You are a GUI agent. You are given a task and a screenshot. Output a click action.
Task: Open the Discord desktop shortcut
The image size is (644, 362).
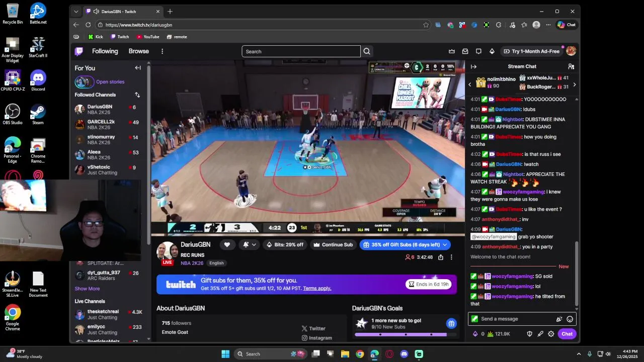pos(38,80)
